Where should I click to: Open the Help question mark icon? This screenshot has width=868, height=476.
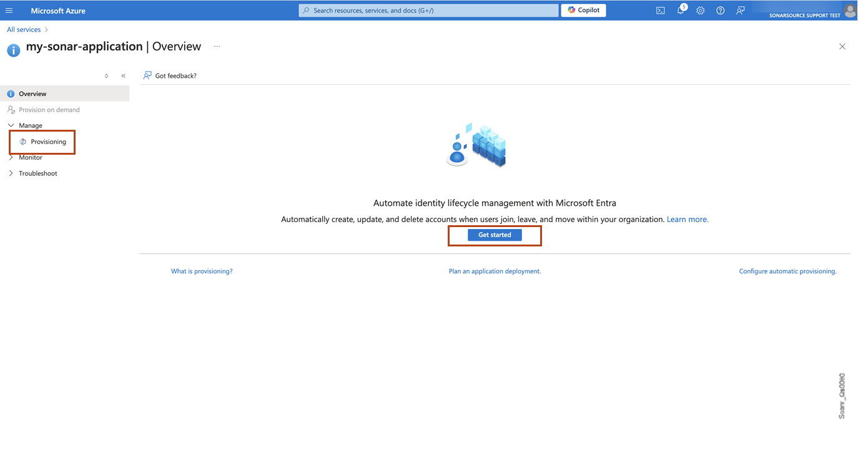tap(720, 10)
